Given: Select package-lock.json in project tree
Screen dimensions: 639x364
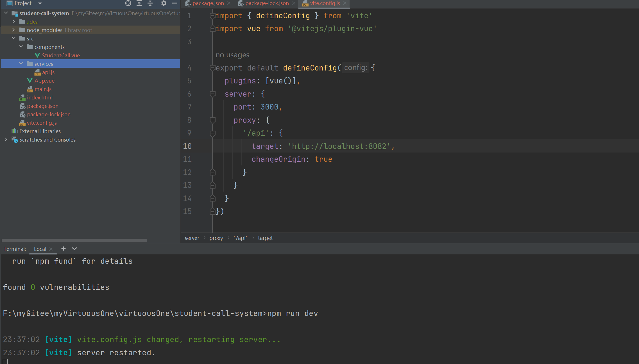Looking at the screenshot, I should [x=49, y=114].
